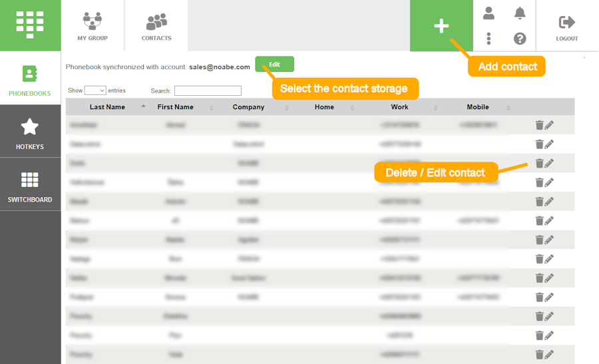Expand the Show entries dropdown

tap(95, 91)
